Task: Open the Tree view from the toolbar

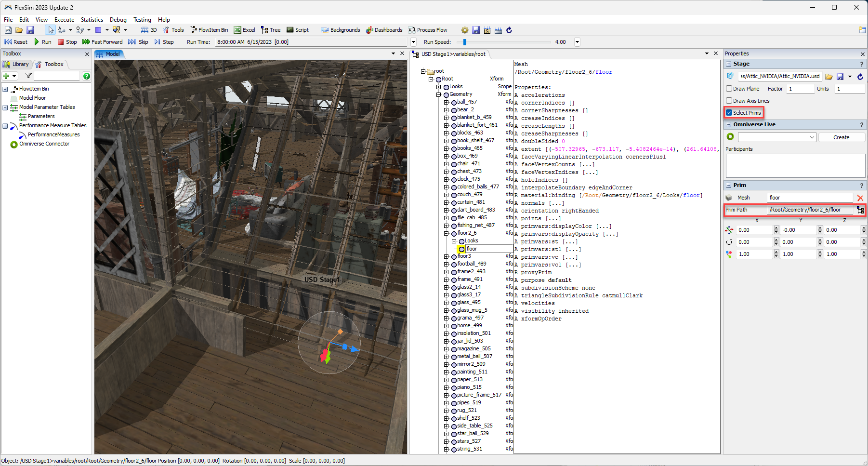Action: (x=270, y=30)
